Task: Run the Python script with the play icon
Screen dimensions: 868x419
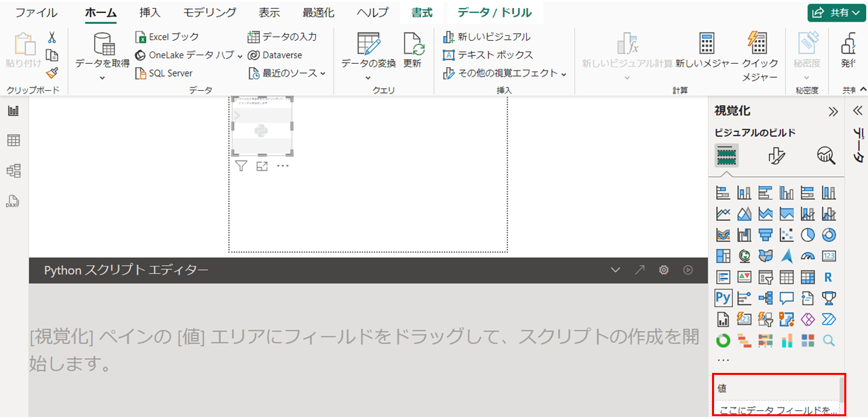Action: coord(688,270)
